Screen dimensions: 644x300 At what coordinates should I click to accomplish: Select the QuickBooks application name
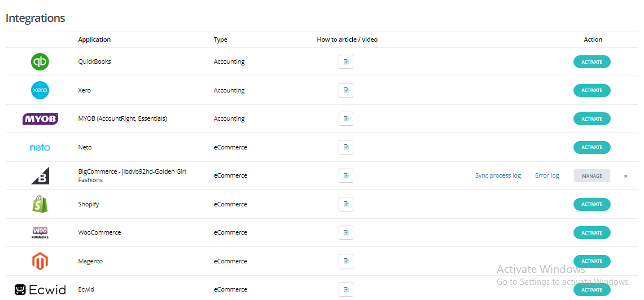94,61
